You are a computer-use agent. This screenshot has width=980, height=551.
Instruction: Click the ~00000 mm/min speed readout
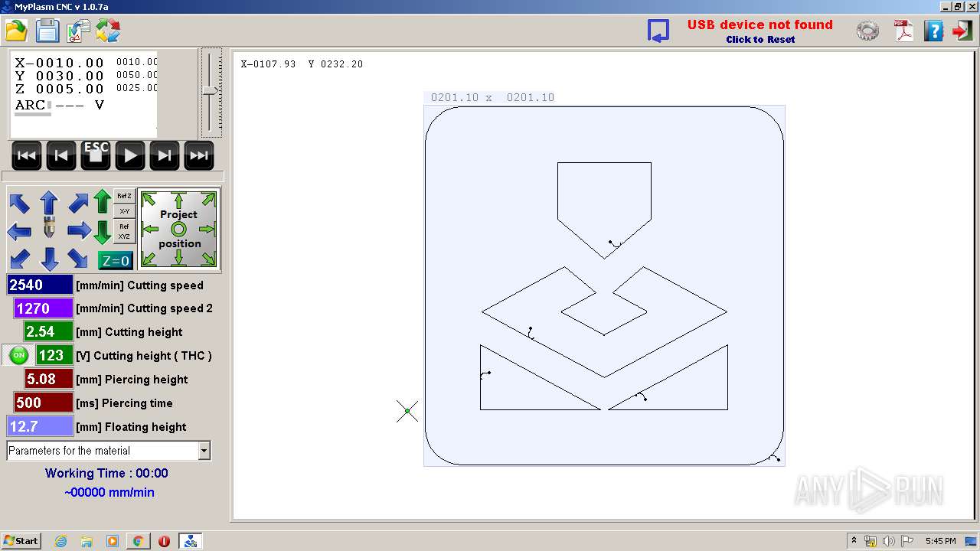[x=109, y=492]
